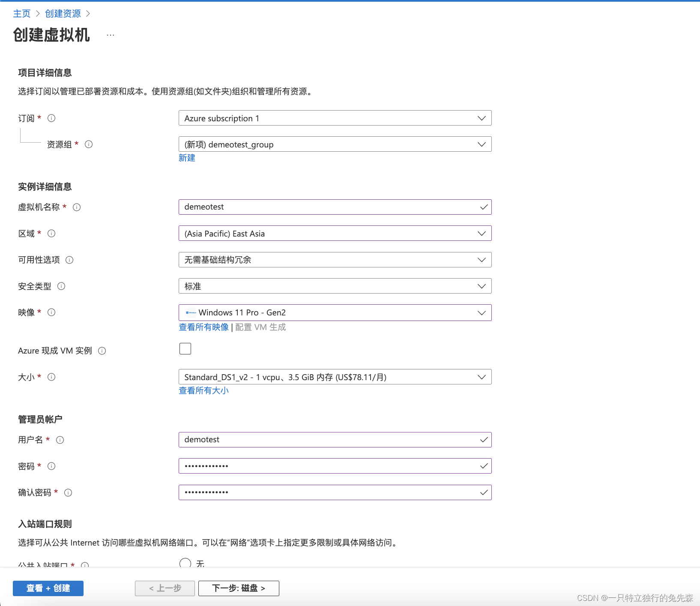Click info icon next to 可用性选项
This screenshot has width=700, height=606.
69,260
